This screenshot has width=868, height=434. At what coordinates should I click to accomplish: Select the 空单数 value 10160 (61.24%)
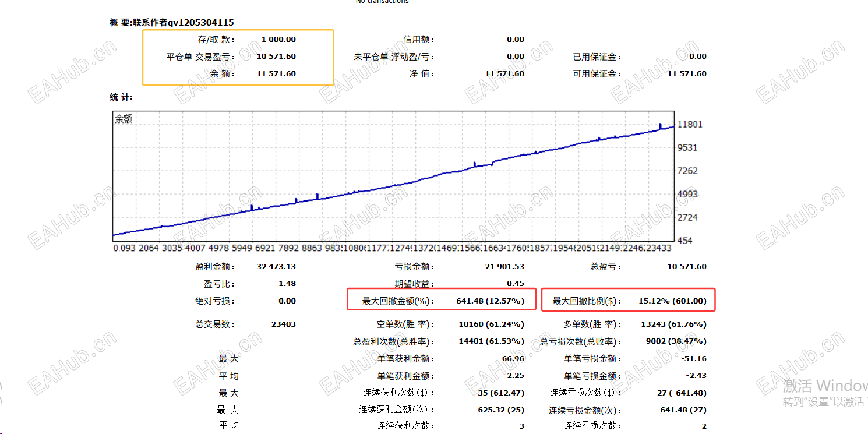tap(492, 324)
